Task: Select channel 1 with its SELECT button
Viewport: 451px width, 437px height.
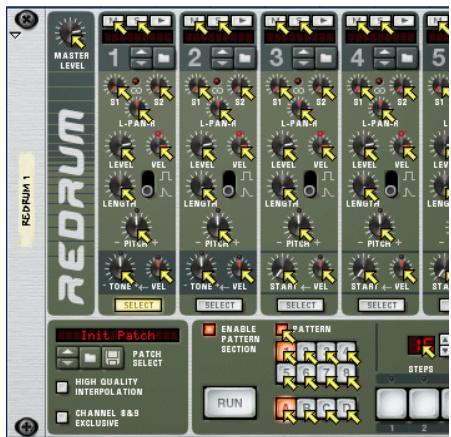Action: click(138, 305)
